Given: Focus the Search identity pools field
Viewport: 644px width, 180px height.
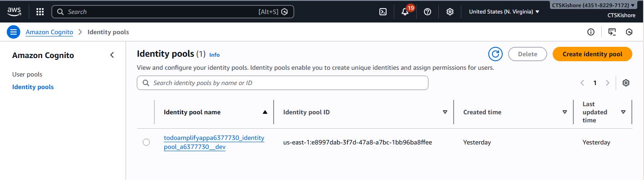Looking at the screenshot, I should (x=283, y=83).
